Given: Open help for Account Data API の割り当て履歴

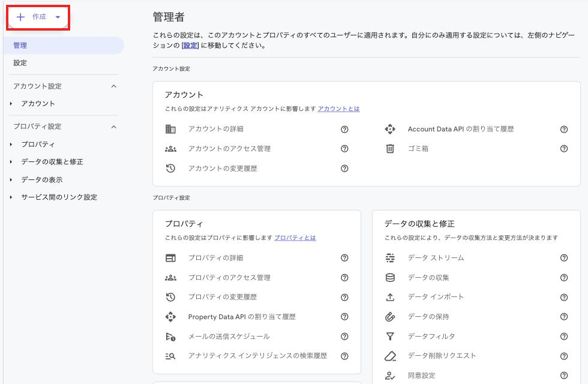Looking at the screenshot, I should (x=564, y=130).
